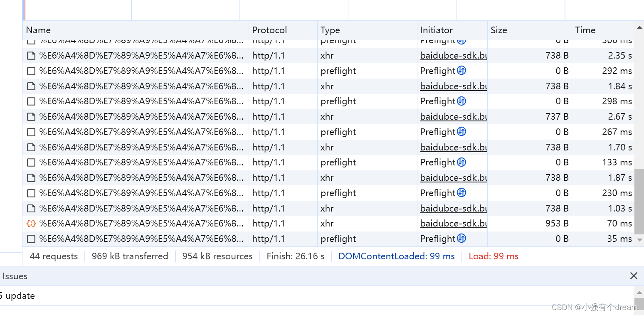The image size is (644, 315).
Task: Click the square icon of the 267 ms preflight row
Action: click(31, 132)
